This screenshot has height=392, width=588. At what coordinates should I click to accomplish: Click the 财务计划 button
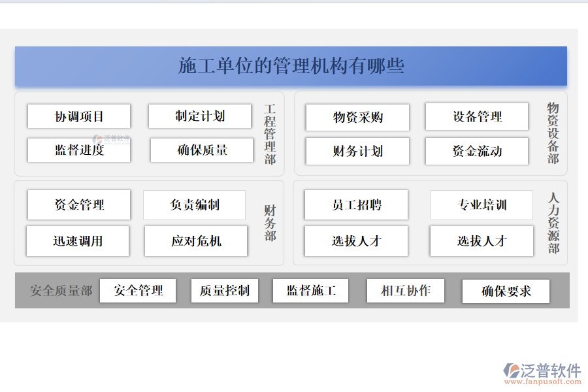(x=357, y=151)
